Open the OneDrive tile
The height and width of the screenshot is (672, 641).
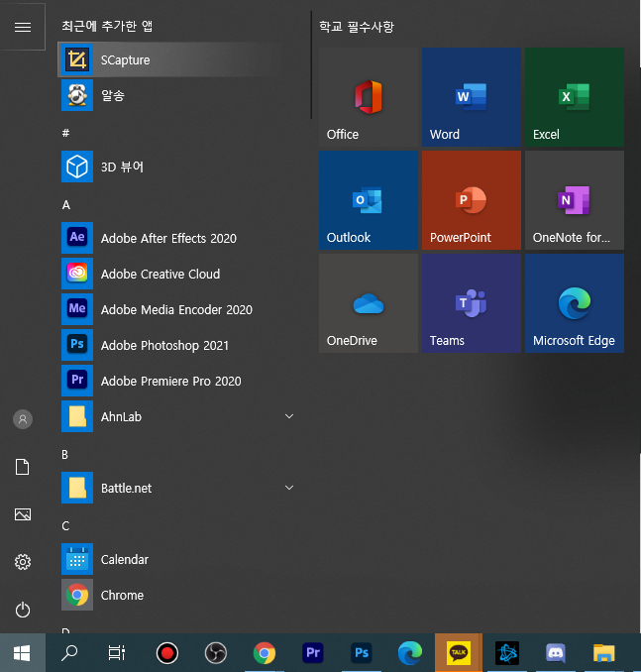(369, 303)
